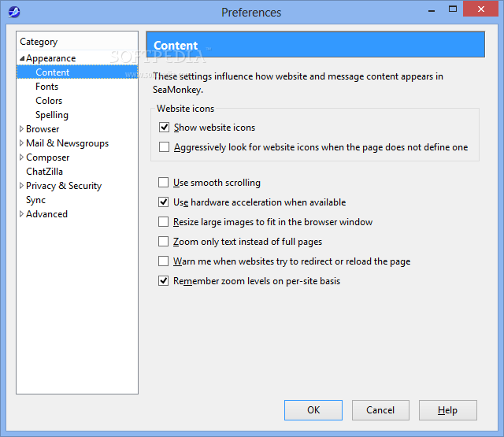This screenshot has width=504, height=437.
Task: Select the Privacy & Security label
Action: tap(64, 186)
